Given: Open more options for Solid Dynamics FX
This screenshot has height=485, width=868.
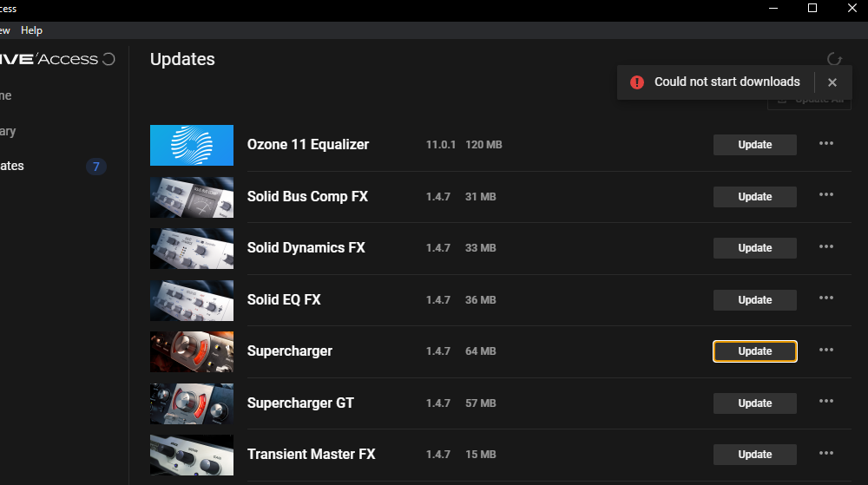Looking at the screenshot, I should click(x=826, y=246).
